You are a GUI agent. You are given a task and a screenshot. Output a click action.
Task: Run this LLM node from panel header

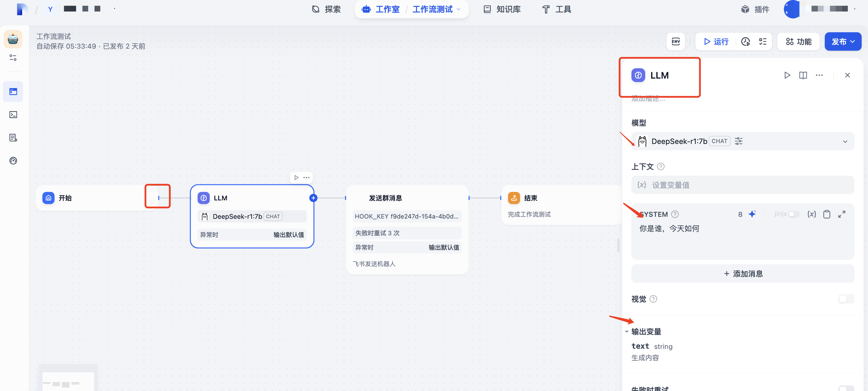point(787,75)
